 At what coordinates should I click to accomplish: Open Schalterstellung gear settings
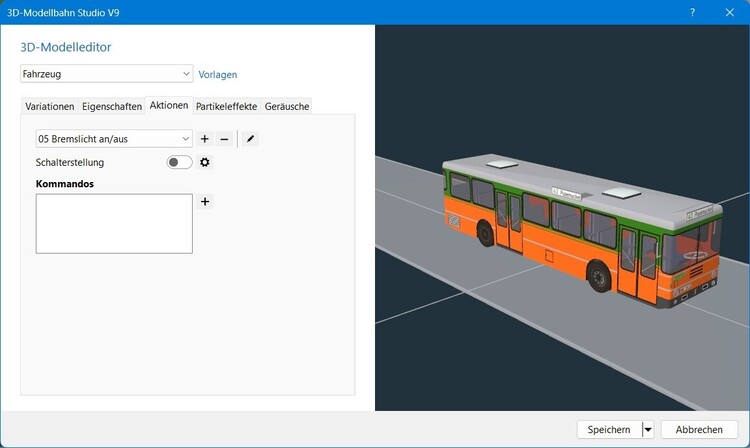click(x=205, y=163)
